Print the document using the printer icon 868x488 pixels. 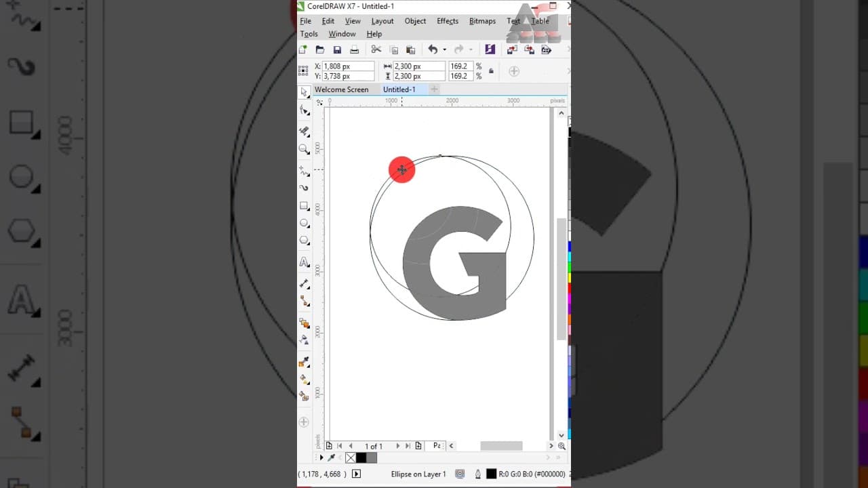coord(354,49)
